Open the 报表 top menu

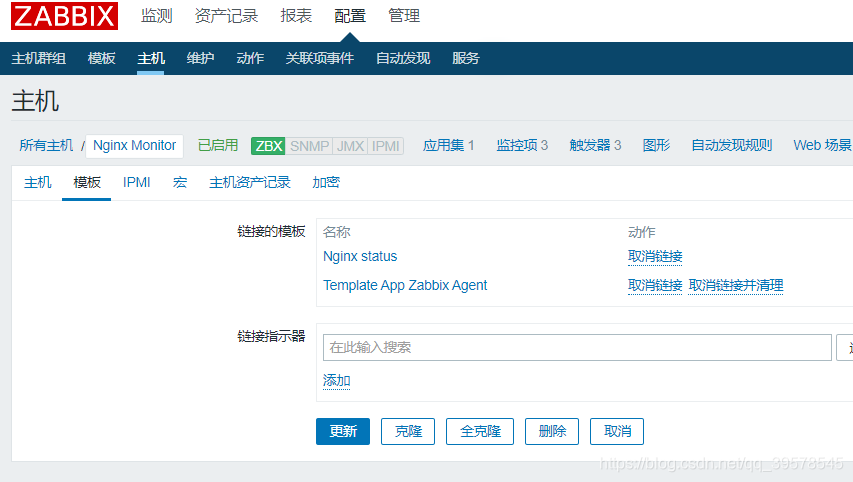tap(296, 16)
